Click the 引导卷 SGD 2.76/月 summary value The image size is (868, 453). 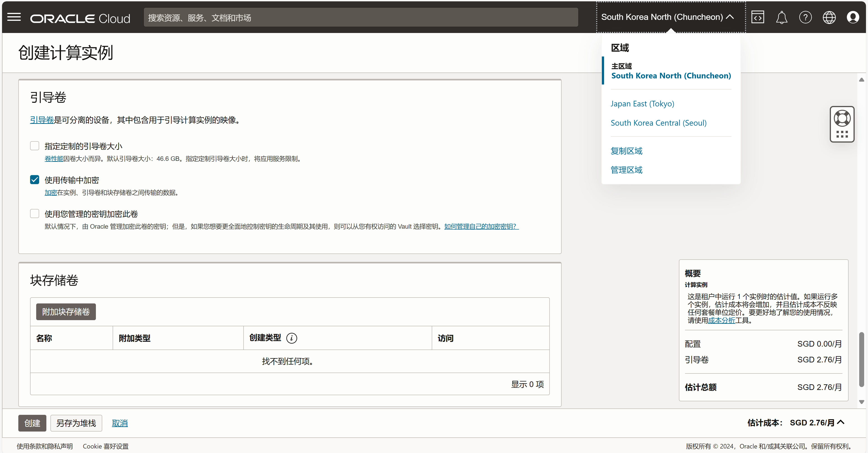(819, 359)
